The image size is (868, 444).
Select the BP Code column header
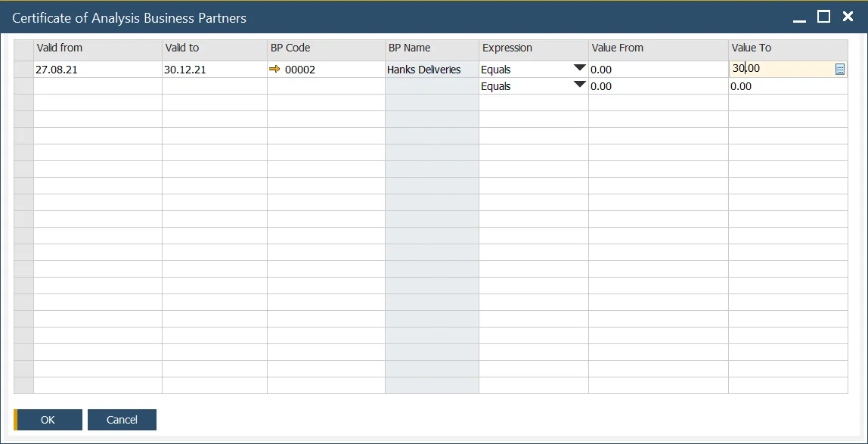click(x=325, y=48)
